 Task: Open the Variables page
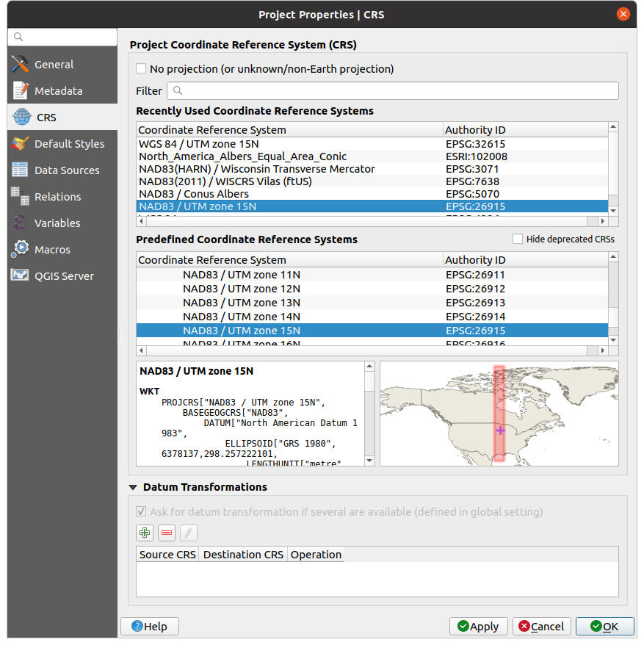click(x=57, y=223)
